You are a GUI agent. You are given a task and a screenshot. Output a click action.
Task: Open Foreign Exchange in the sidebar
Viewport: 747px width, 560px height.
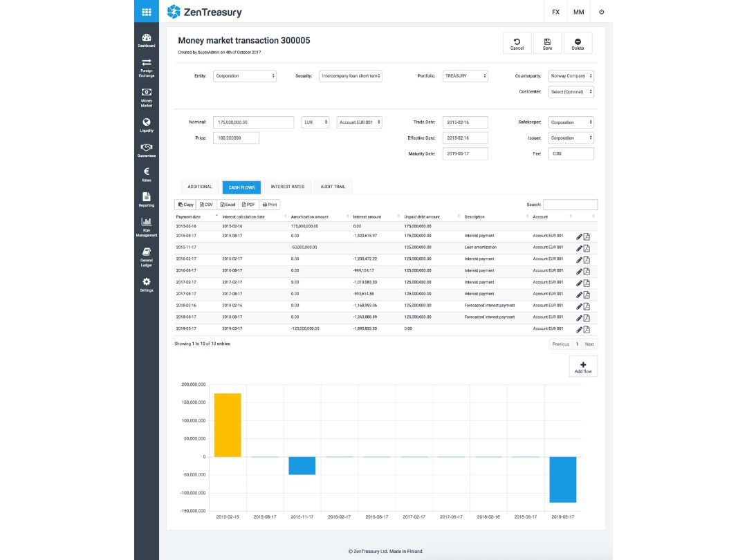[146, 68]
